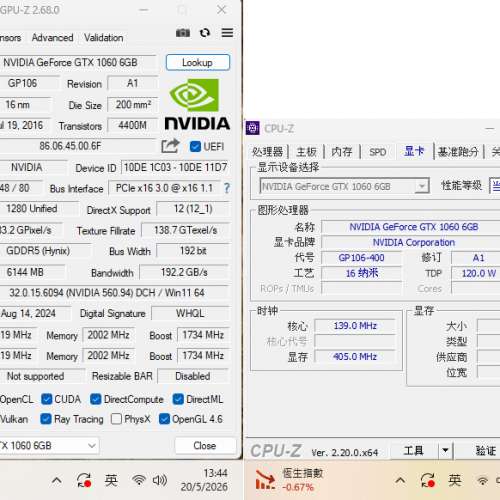Toggle the UEFI checkbox

(x=195, y=146)
